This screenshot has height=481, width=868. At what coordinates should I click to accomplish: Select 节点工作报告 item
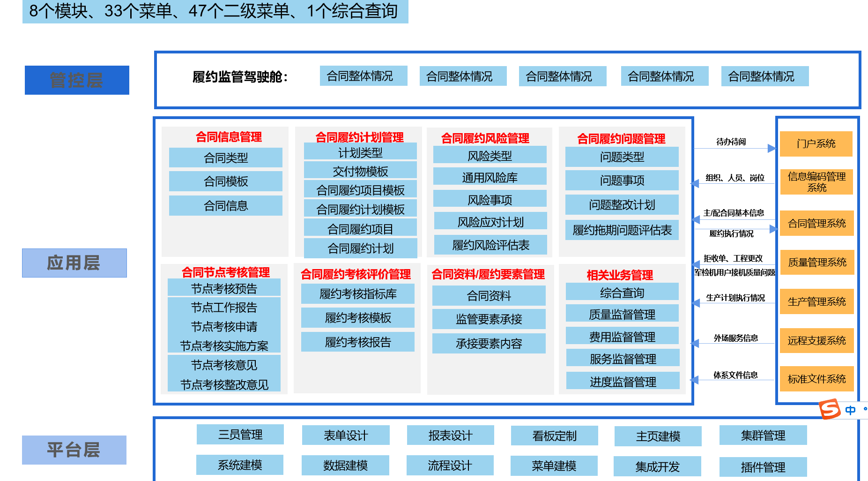point(224,307)
